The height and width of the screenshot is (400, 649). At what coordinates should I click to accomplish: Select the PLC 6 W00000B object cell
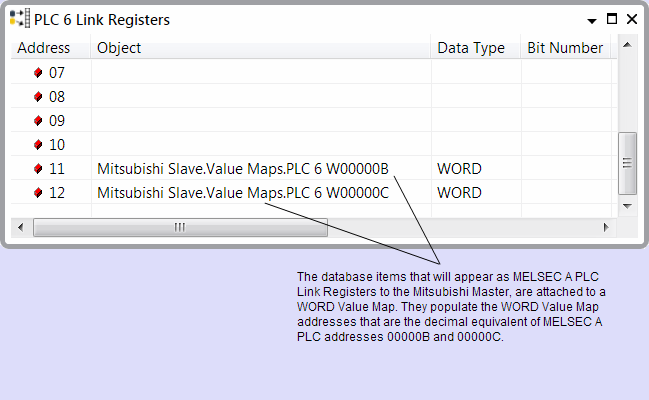pos(243,169)
